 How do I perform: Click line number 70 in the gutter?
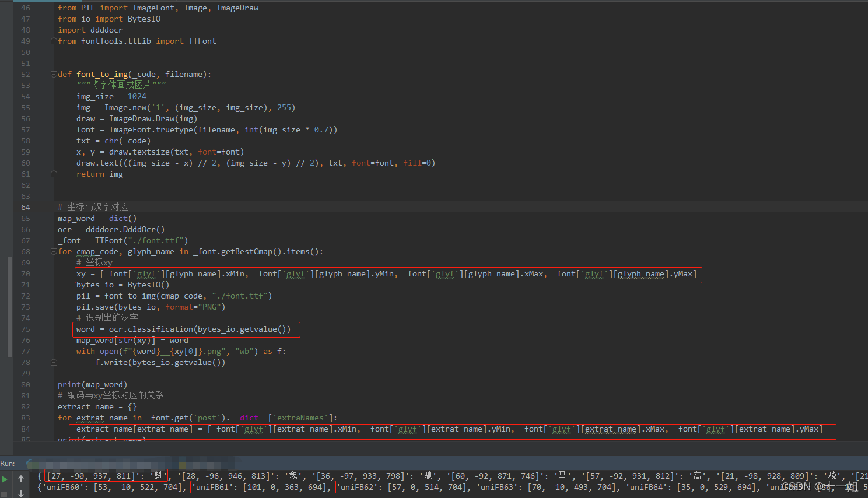click(x=26, y=274)
